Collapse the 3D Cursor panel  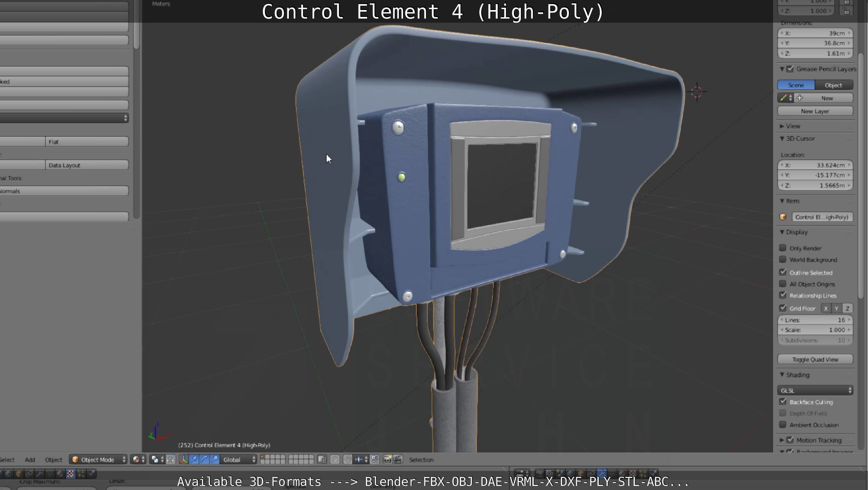782,138
